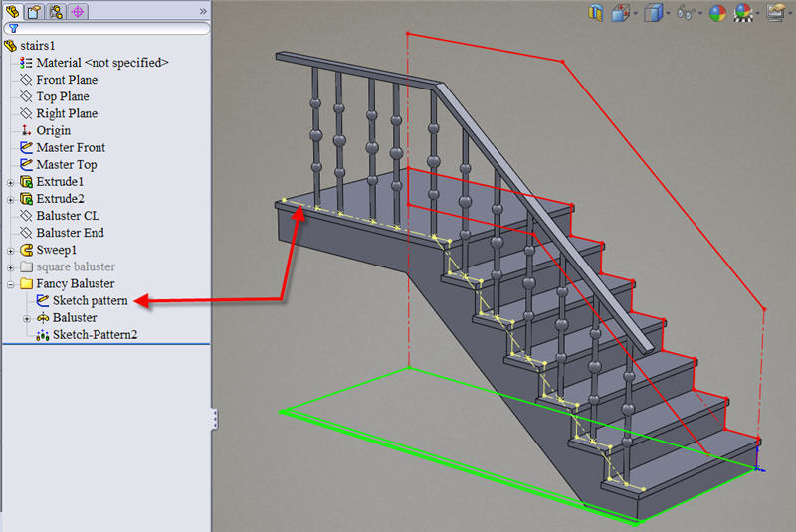The height and width of the screenshot is (532, 796).
Task: Select the Top Plane icon
Action: (26, 96)
